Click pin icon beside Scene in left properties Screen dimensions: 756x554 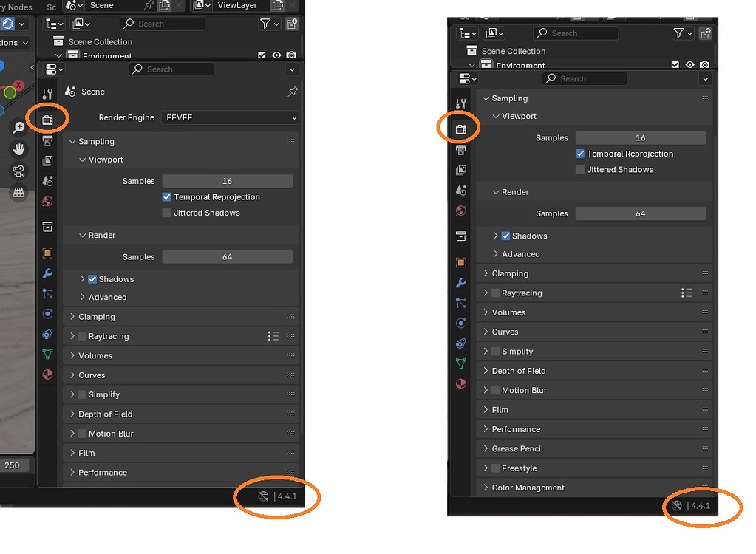tap(292, 92)
